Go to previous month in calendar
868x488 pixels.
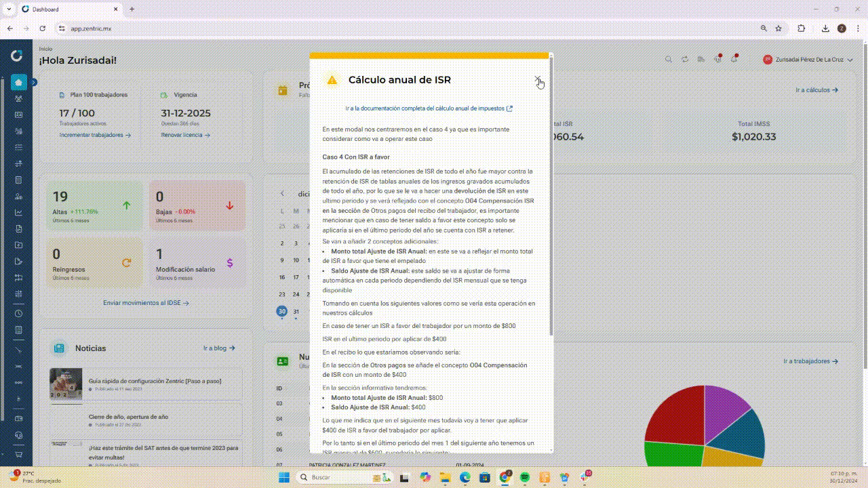[283, 193]
